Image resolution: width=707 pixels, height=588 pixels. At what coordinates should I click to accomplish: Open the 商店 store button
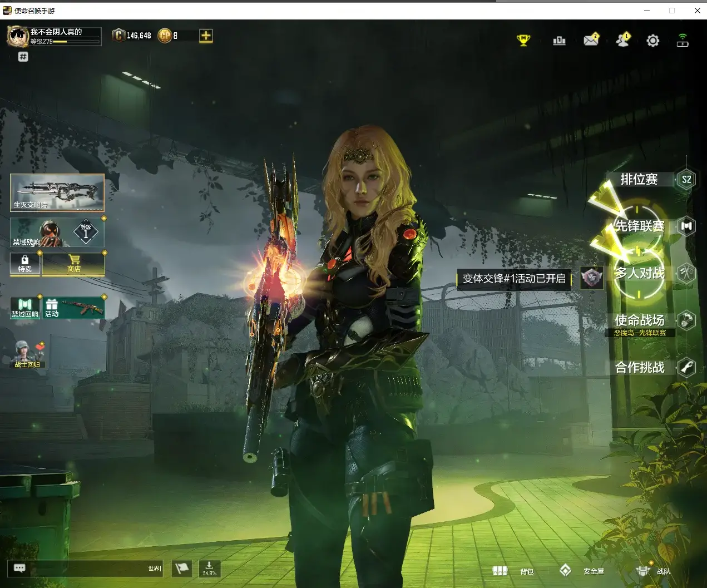point(73,264)
